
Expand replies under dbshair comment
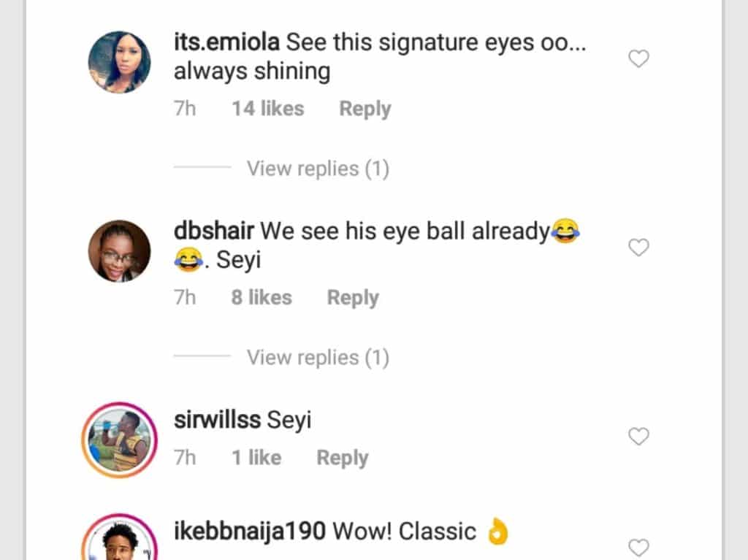coord(318,357)
